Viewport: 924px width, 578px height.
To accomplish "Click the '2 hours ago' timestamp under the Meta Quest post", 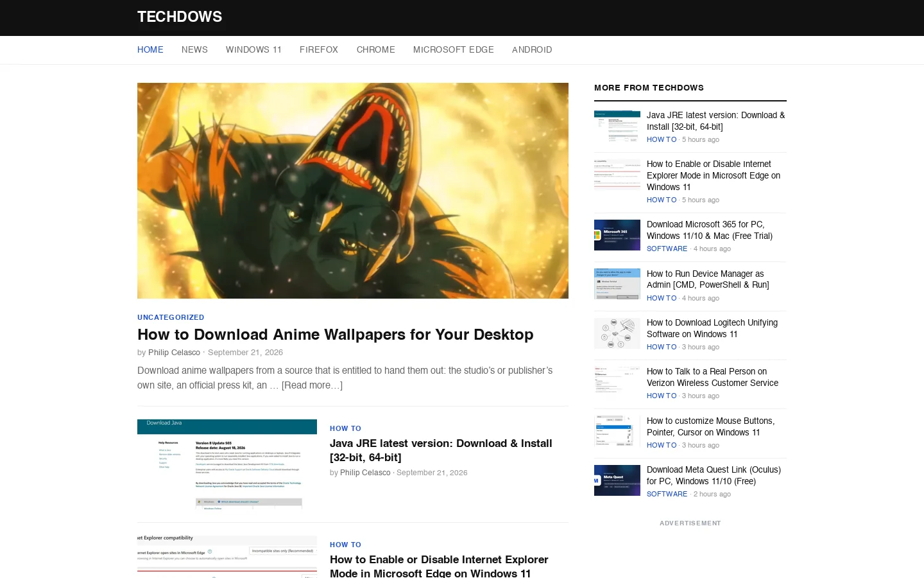I will pyautogui.click(x=712, y=494).
